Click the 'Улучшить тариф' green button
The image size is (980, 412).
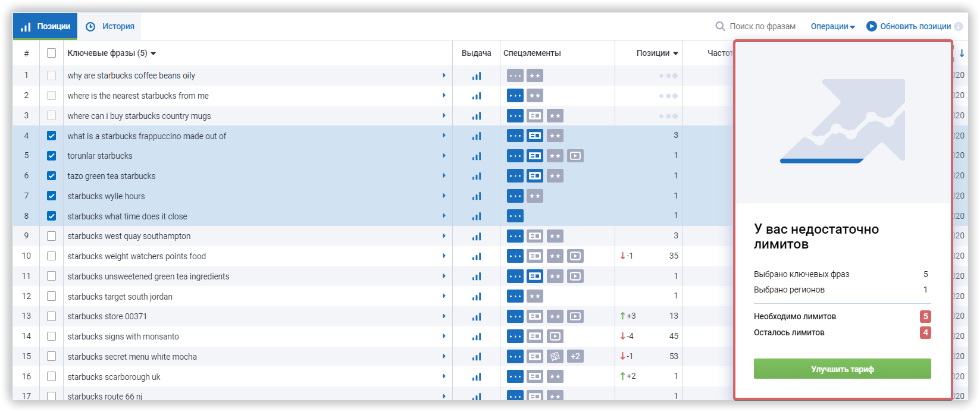842,369
